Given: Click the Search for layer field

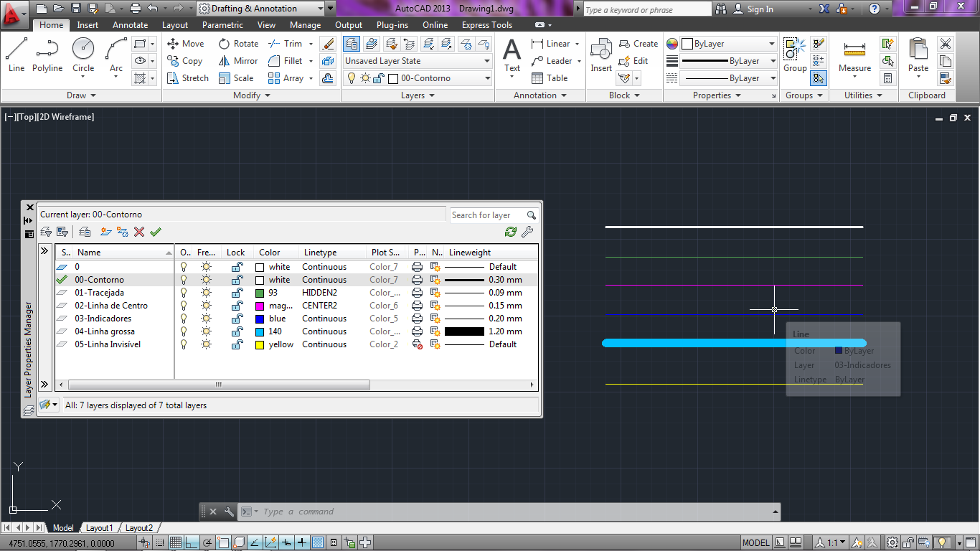Looking at the screenshot, I should [x=488, y=215].
